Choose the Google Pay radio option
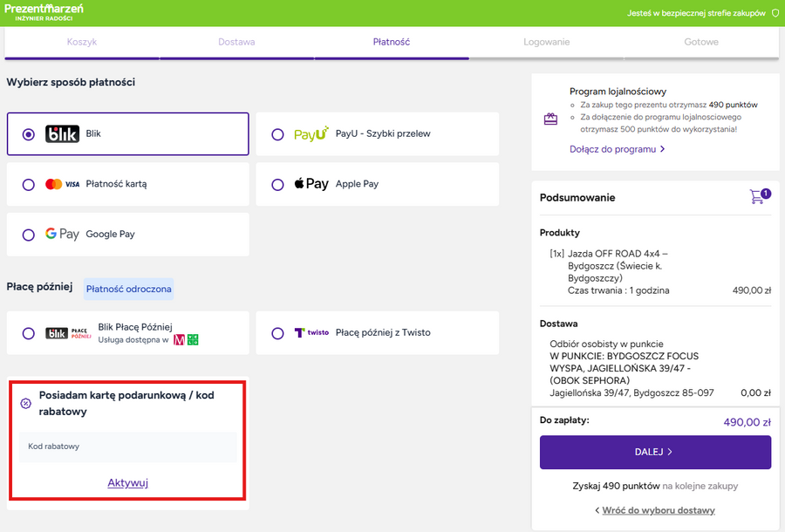Image resolution: width=785 pixels, height=532 pixels. click(x=29, y=235)
